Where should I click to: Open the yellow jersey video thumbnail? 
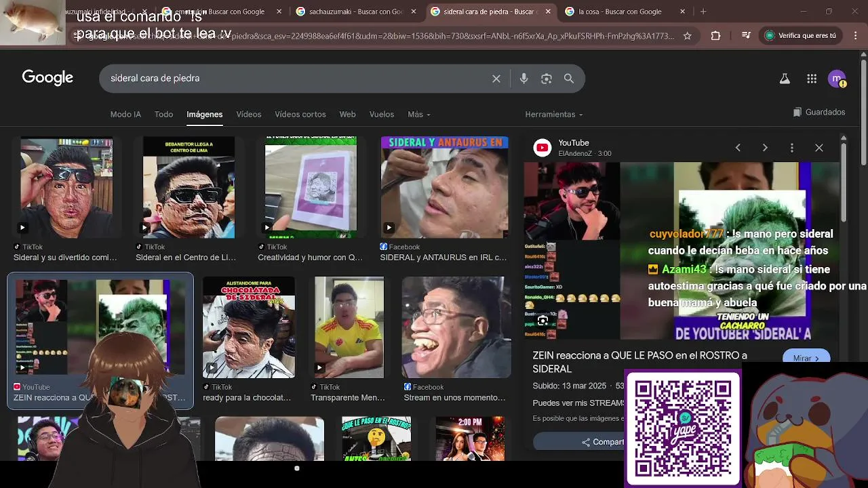(x=349, y=327)
